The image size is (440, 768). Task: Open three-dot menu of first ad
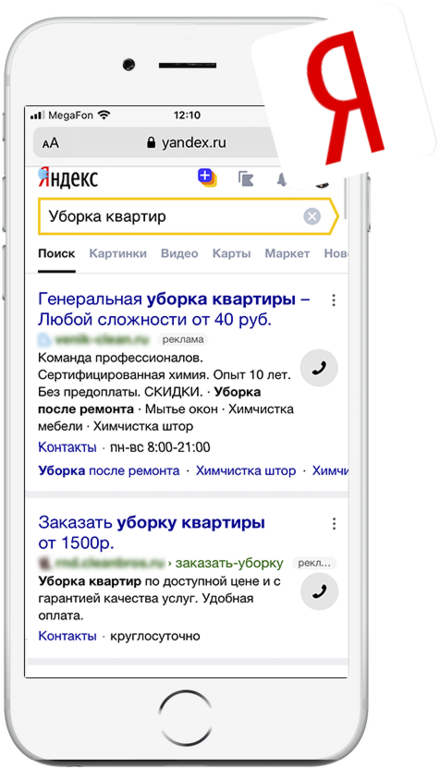(x=334, y=300)
